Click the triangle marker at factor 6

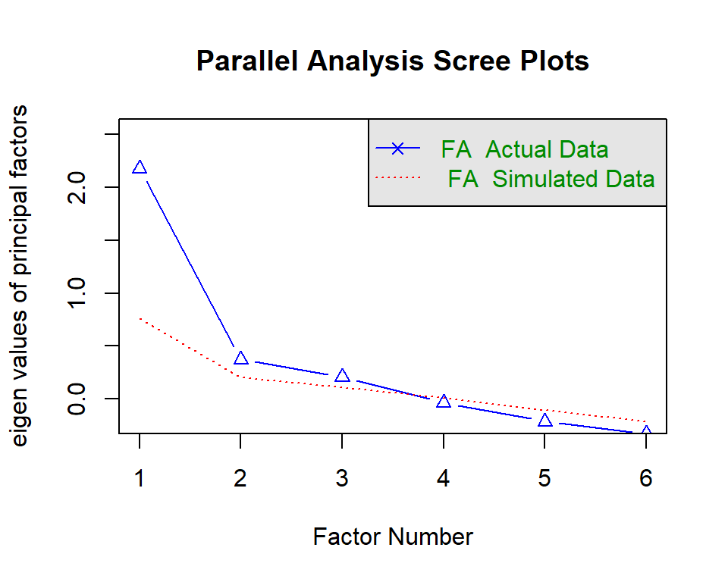pos(646,432)
